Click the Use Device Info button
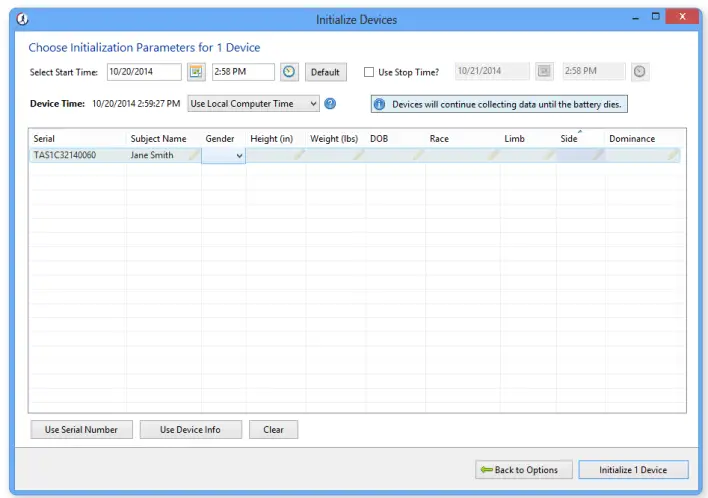 point(191,429)
